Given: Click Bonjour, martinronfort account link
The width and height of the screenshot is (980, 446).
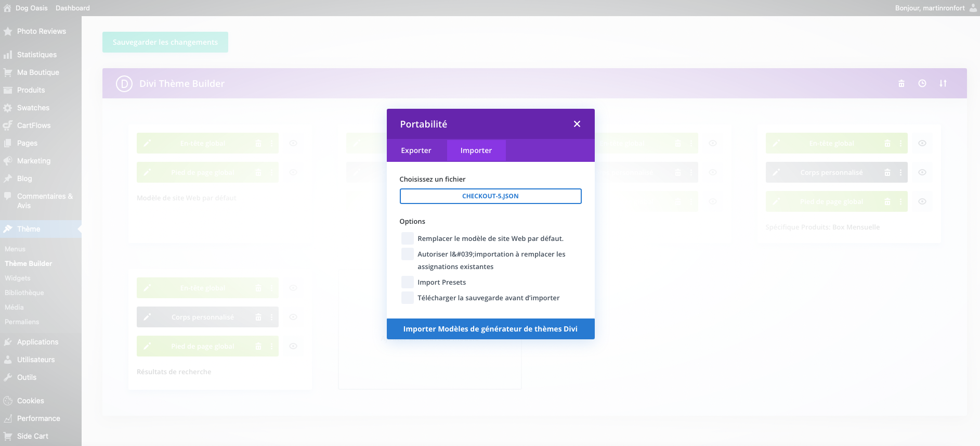Looking at the screenshot, I should (930, 8).
